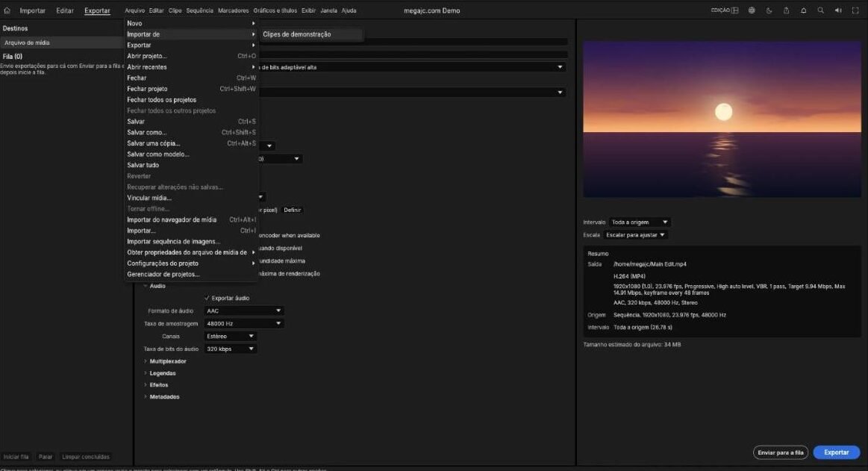Click the search magnifier icon
868x471 pixels.
tap(820, 10)
